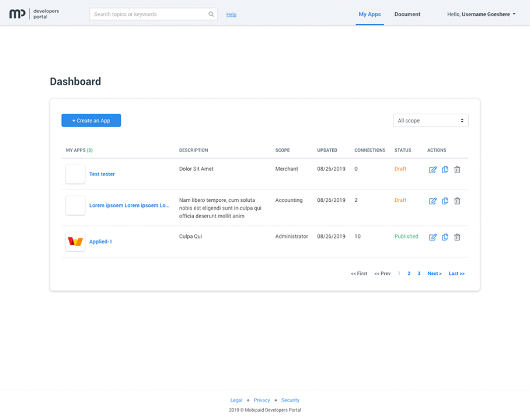This screenshot has height=420, width=530.
Task: Duplicate the Test tester app
Action: pos(445,170)
